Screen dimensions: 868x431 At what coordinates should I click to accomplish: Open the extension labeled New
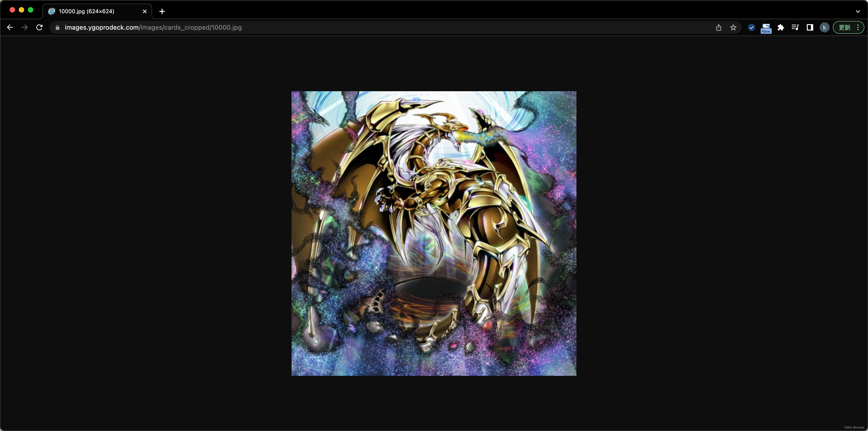(x=766, y=28)
